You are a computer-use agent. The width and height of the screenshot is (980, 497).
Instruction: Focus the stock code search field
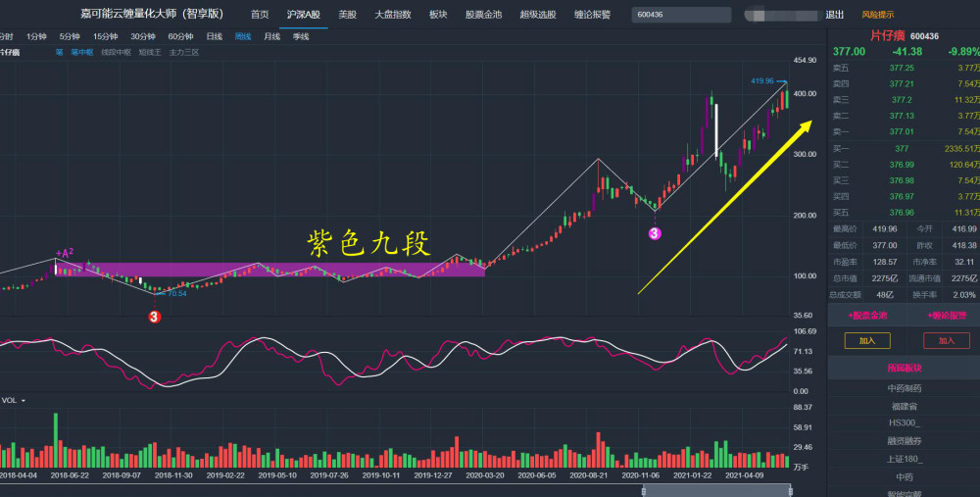pyautogui.click(x=681, y=15)
